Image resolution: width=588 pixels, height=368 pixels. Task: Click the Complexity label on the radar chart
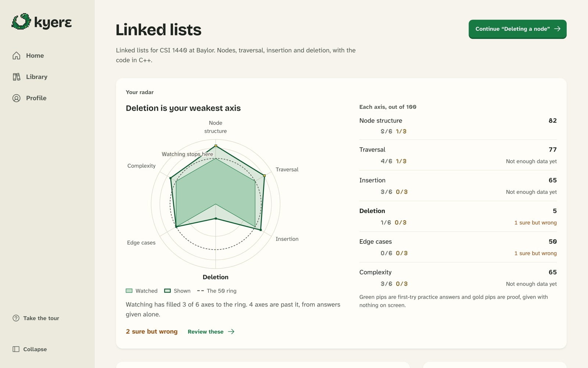[x=141, y=166]
